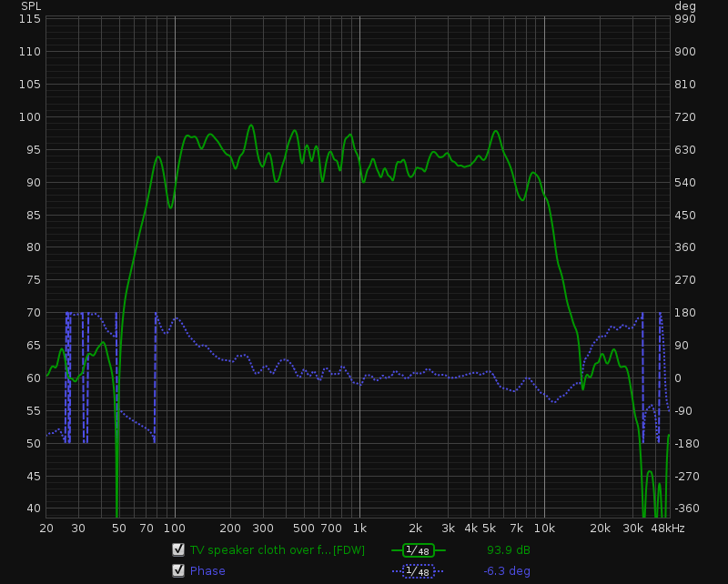Click the deg axis title
728x584 pixels.
(685, 6)
